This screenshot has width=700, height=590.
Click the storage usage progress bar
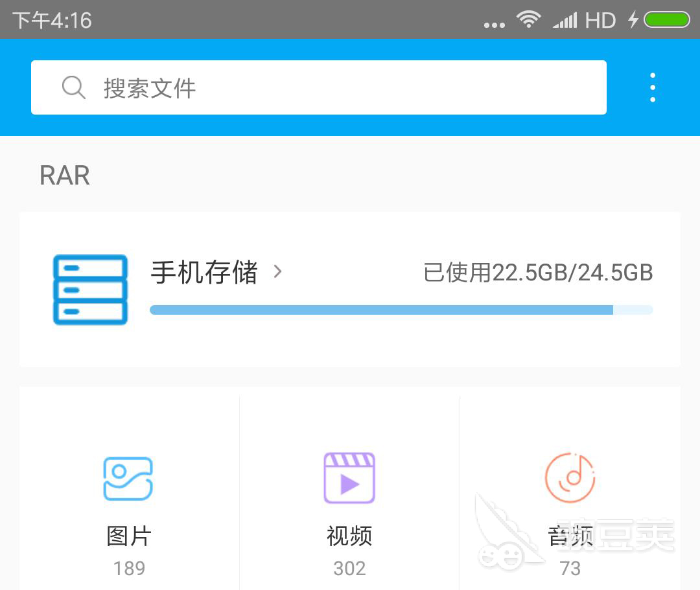point(401,310)
